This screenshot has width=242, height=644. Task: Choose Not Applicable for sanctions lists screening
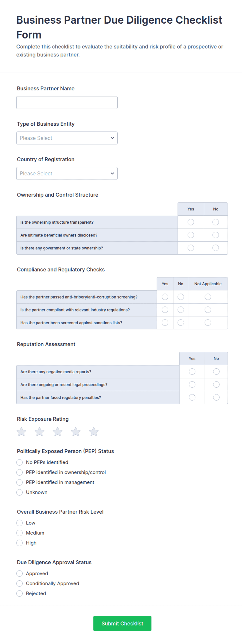208,323
